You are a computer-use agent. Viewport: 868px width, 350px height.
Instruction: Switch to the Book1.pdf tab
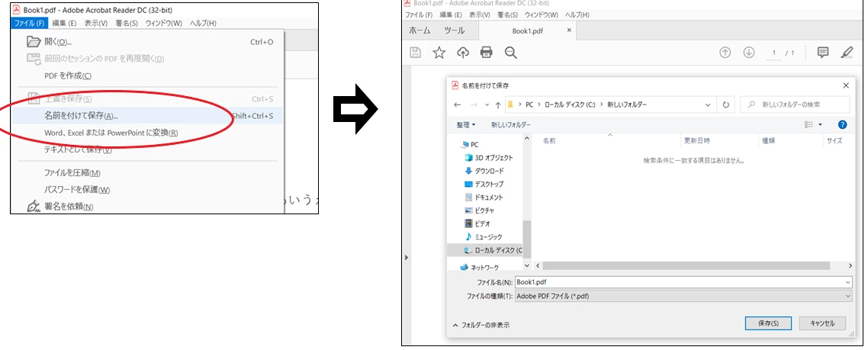click(528, 31)
